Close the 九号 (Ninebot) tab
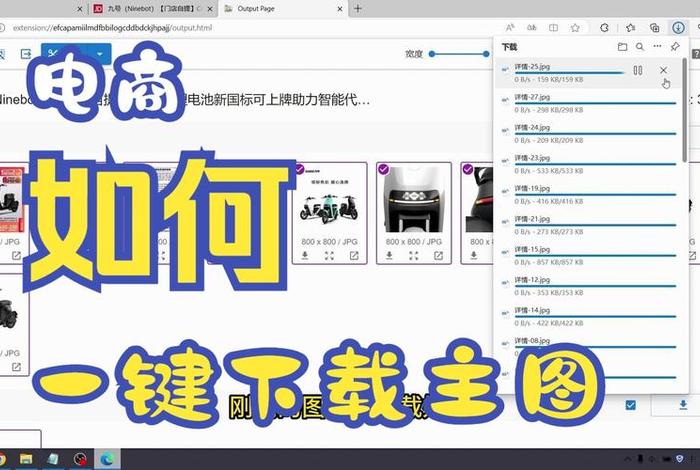This screenshot has height=470, width=700. point(210,8)
